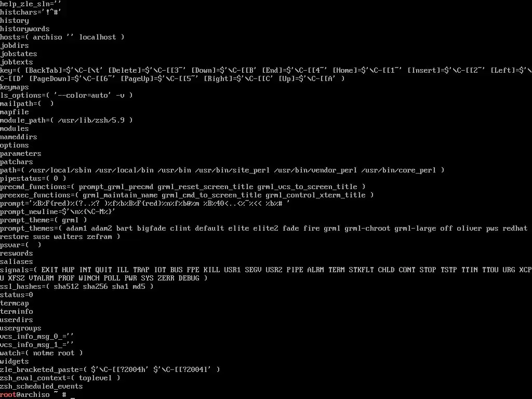This screenshot has width=532, height=399.
Task: Click the cursor after the # prompt
Action: pos(73,397)
